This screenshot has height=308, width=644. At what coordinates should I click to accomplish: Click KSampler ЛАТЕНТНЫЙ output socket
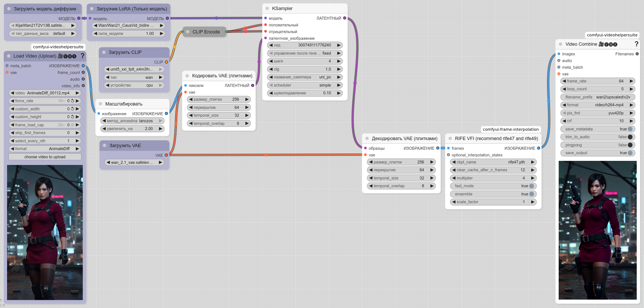point(345,18)
